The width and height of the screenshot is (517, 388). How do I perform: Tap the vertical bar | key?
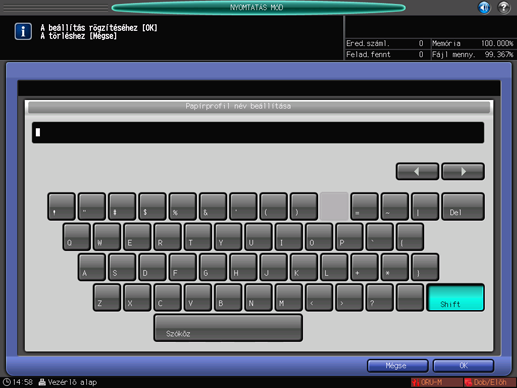pos(425,206)
